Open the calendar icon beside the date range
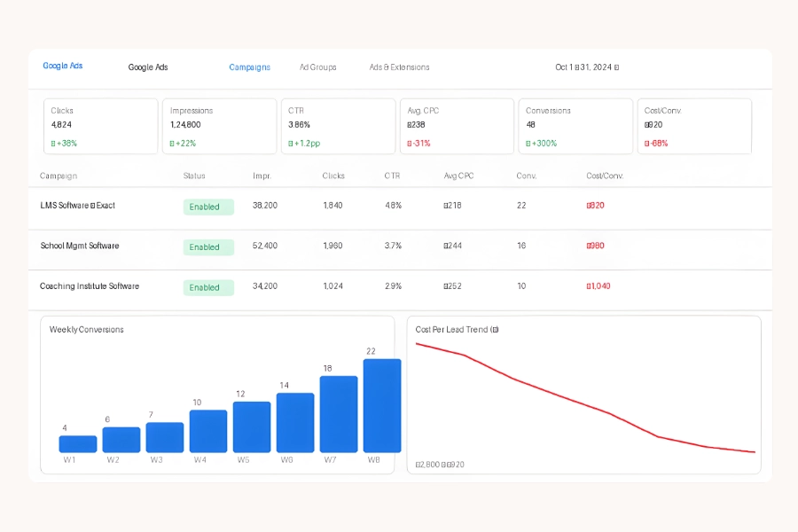Image resolution: width=798 pixels, height=532 pixels. click(x=614, y=67)
